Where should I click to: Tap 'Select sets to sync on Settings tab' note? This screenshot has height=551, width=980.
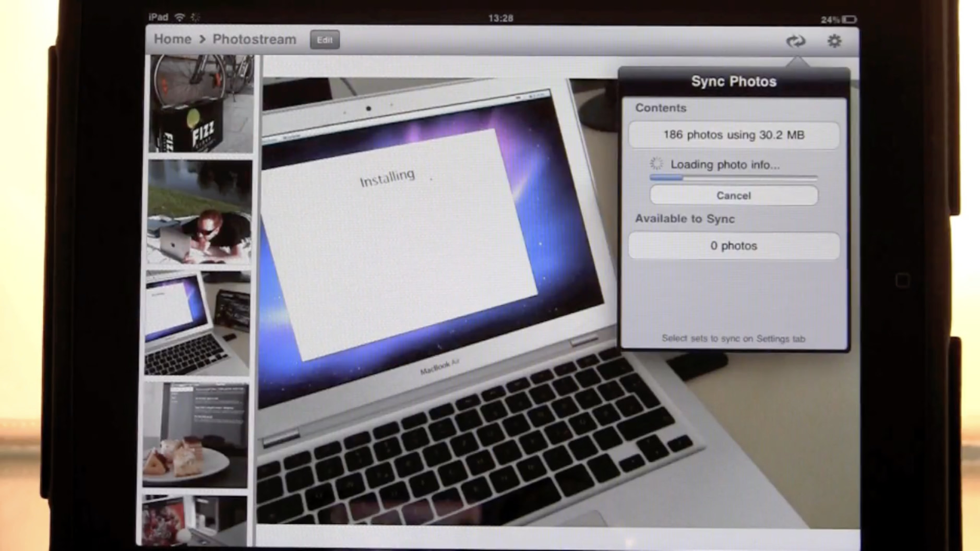pyautogui.click(x=733, y=338)
